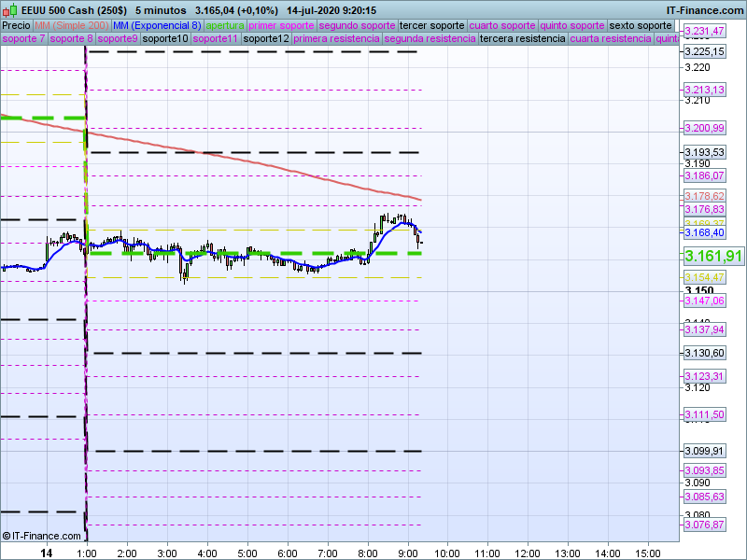Click the 3.130,60 support level label
This screenshot has width=747, height=560.
pyautogui.click(x=704, y=353)
